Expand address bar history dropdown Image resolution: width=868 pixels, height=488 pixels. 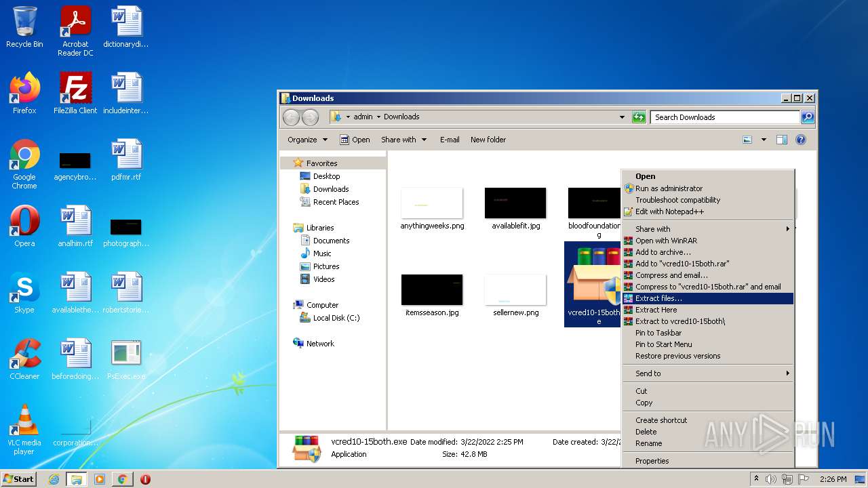click(x=622, y=117)
